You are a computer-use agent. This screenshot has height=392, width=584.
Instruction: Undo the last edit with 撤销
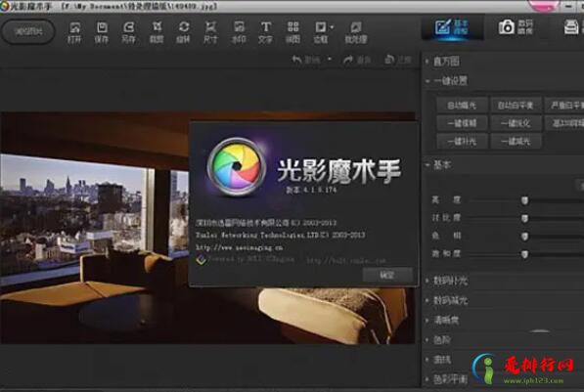[x=305, y=60]
